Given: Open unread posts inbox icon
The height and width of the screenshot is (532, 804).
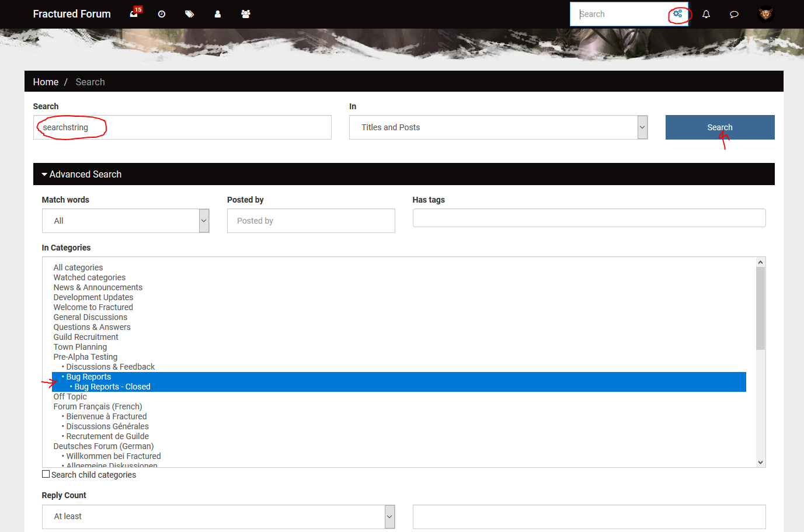Looking at the screenshot, I should click(134, 14).
